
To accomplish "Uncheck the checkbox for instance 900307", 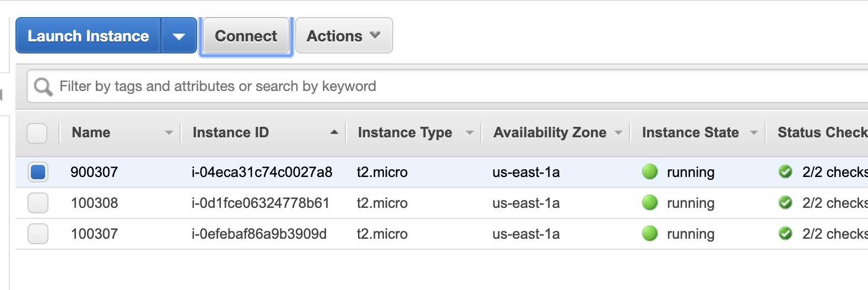I will tap(38, 172).
